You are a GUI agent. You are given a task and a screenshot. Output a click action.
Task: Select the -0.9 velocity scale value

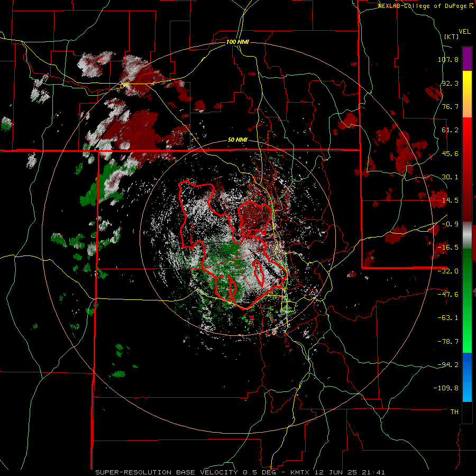[450, 224]
